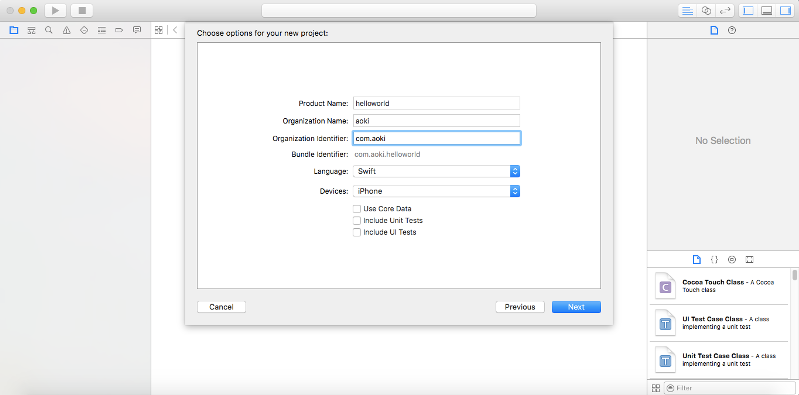The width and height of the screenshot is (799, 395).
Task: Go back with the editor back chevron
Action: pos(175,30)
